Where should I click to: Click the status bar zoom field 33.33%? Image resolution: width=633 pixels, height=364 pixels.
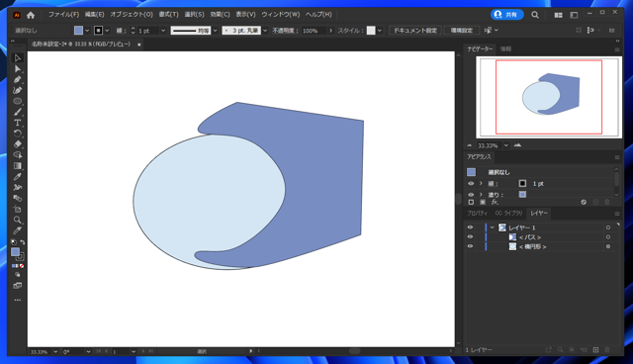coord(40,352)
